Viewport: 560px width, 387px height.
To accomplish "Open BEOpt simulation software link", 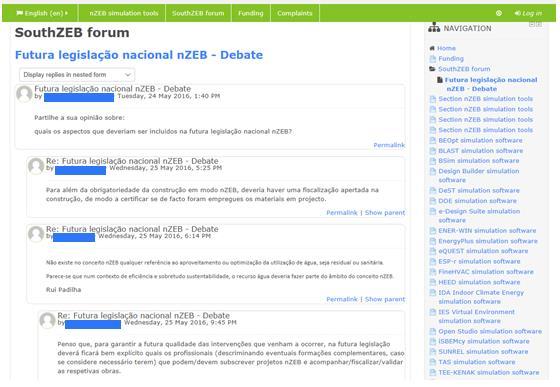I will [480, 140].
